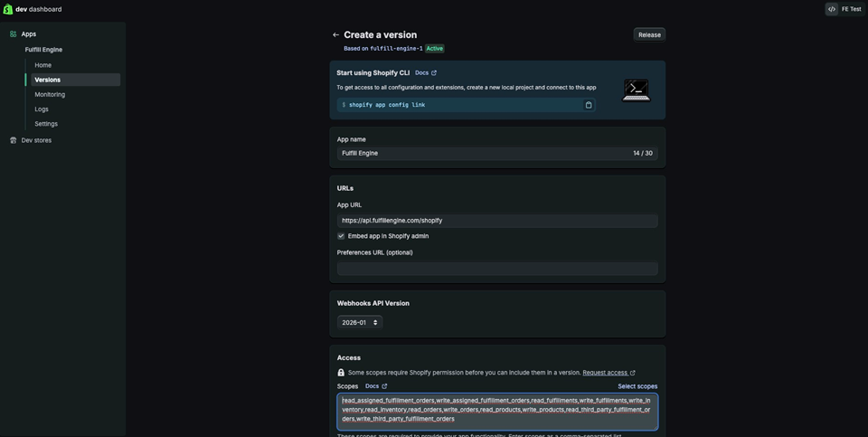Click the Preferences URL input field
This screenshot has height=437, width=868.
pos(497,269)
